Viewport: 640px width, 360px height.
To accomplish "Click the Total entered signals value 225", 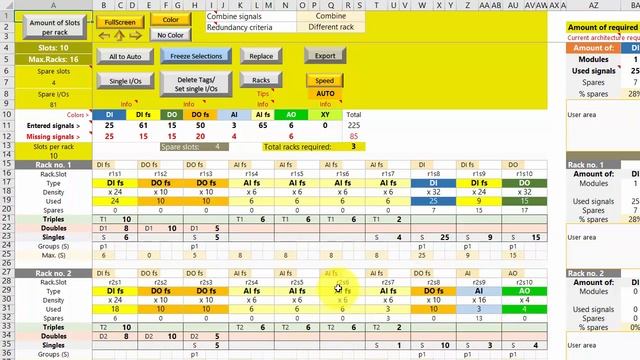I will click(354, 126).
